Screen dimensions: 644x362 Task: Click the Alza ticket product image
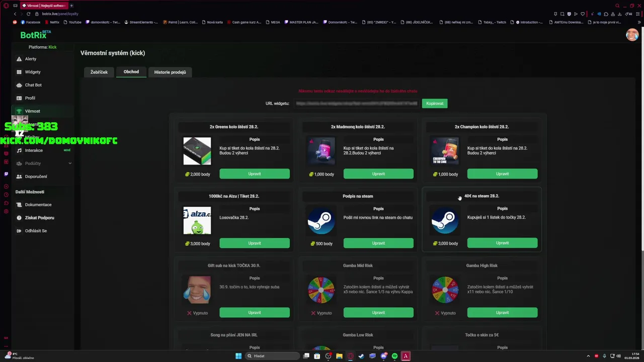click(x=197, y=220)
